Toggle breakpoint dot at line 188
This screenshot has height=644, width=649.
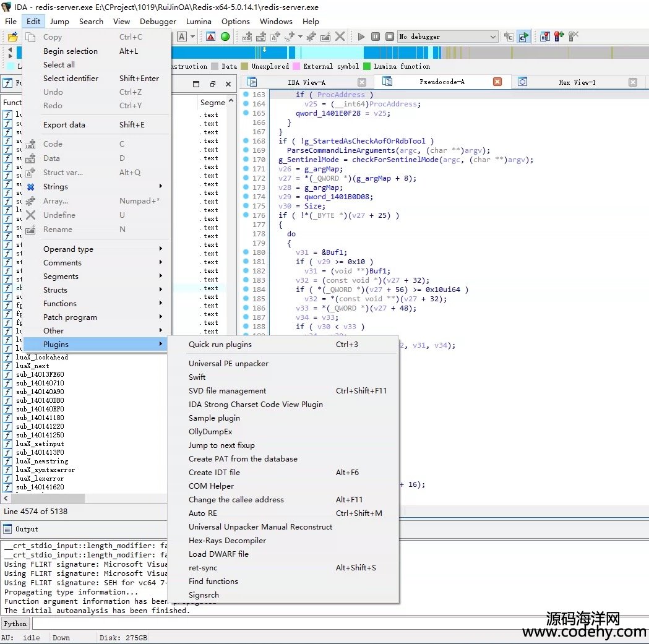coord(246,326)
